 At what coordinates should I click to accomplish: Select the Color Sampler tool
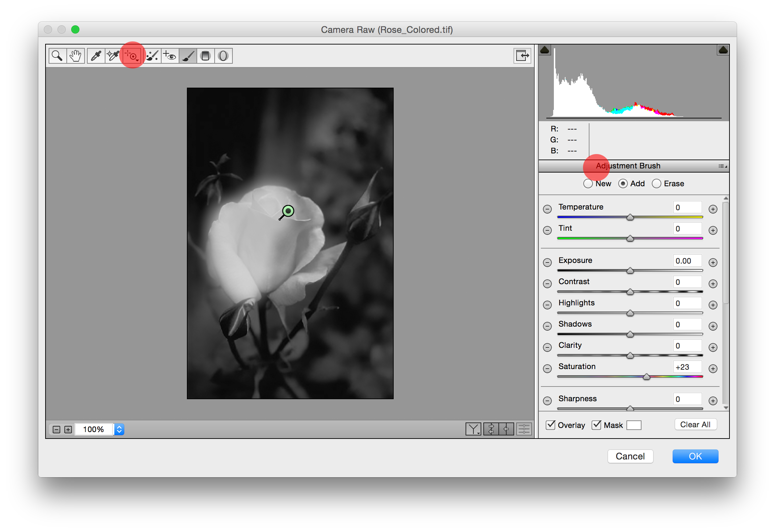click(113, 56)
